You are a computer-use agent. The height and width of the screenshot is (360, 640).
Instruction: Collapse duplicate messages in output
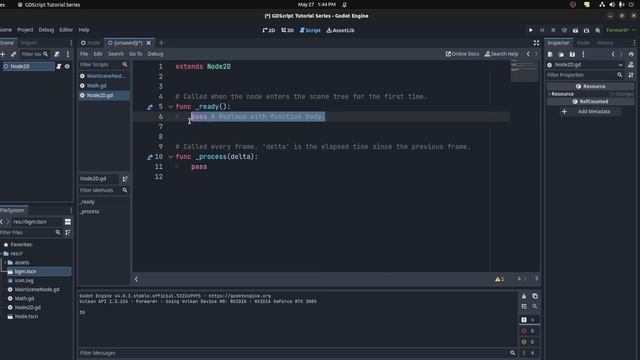coord(524,306)
